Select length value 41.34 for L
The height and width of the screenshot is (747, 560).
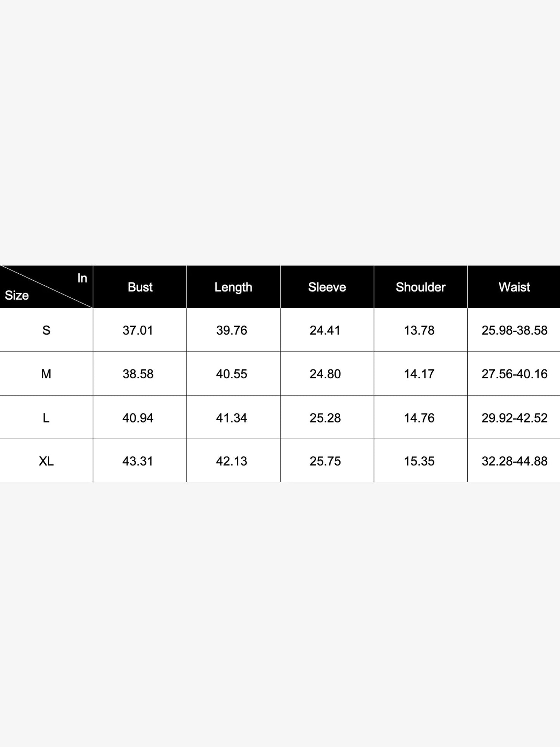coord(231,418)
